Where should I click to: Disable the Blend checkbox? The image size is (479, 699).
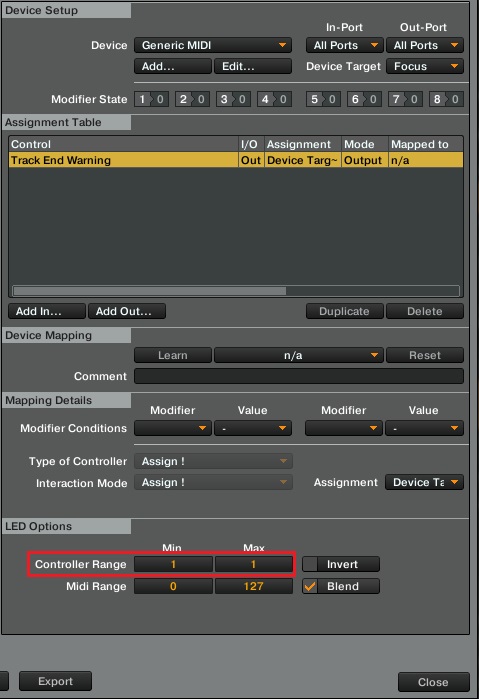tap(310, 586)
